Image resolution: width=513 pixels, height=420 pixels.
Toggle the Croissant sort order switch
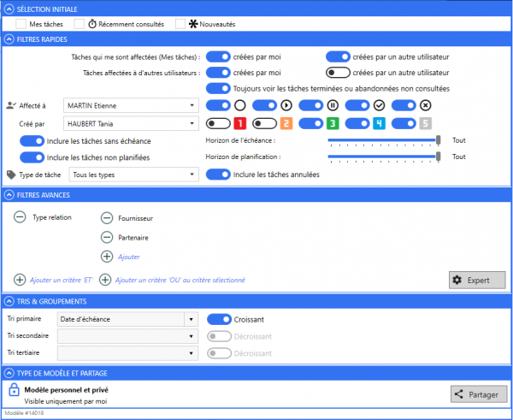219,320
